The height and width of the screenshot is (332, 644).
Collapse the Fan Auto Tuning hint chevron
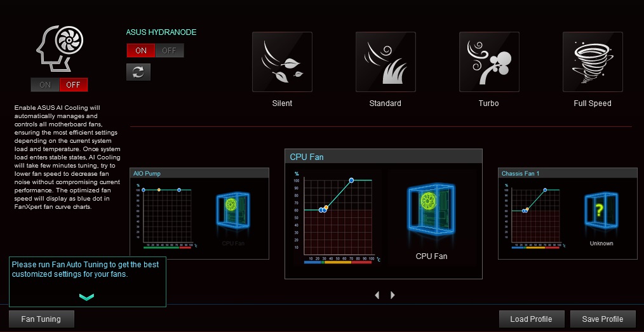(x=86, y=296)
